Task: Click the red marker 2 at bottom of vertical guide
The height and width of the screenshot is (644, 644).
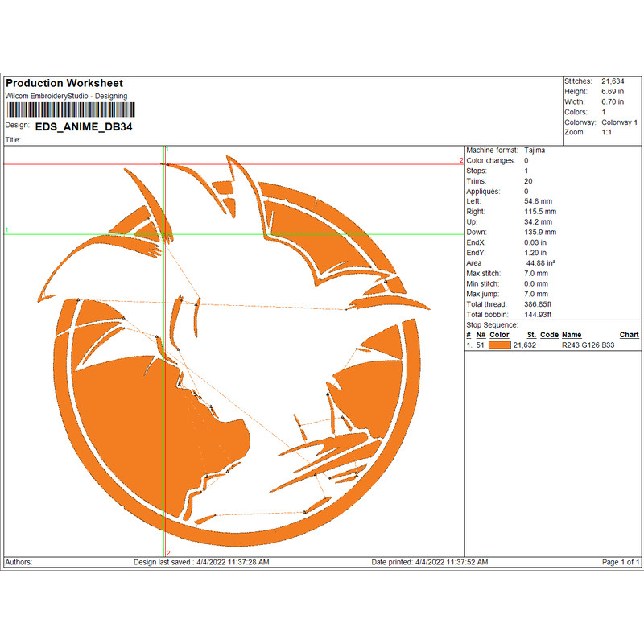Action: (167, 552)
